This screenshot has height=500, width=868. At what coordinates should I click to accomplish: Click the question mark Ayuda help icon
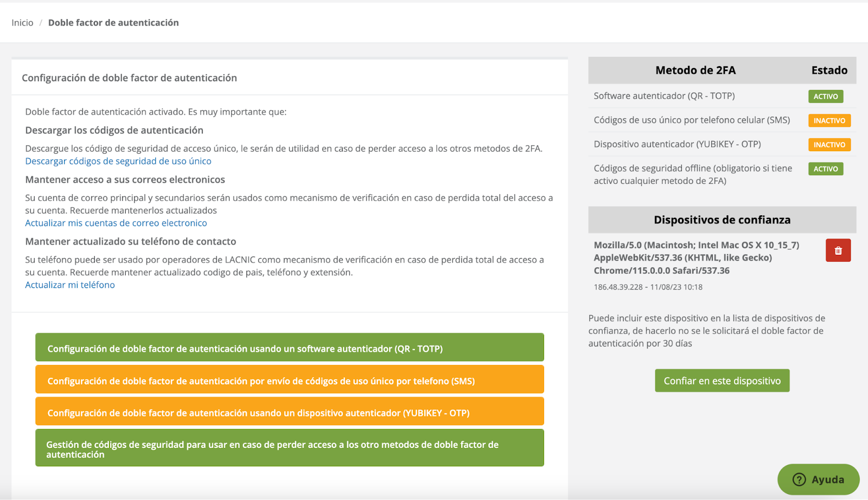click(799, 479)
